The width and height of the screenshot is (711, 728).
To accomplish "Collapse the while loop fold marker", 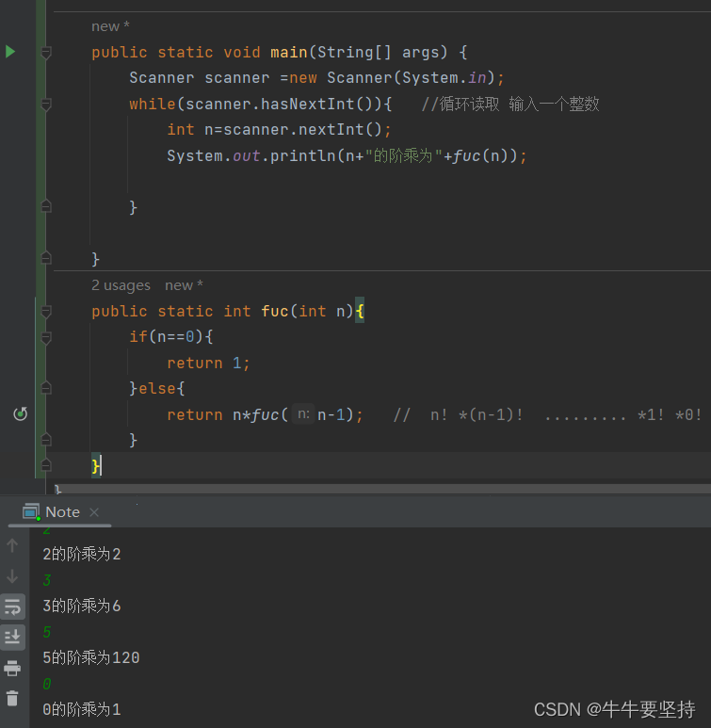I will [x=46, y=105].
